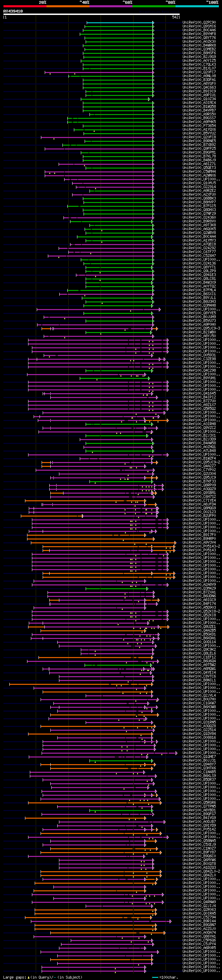222x980 pixels.
Task: Click the red 20% identity legend segment
Action: click(x=25, y=6)
